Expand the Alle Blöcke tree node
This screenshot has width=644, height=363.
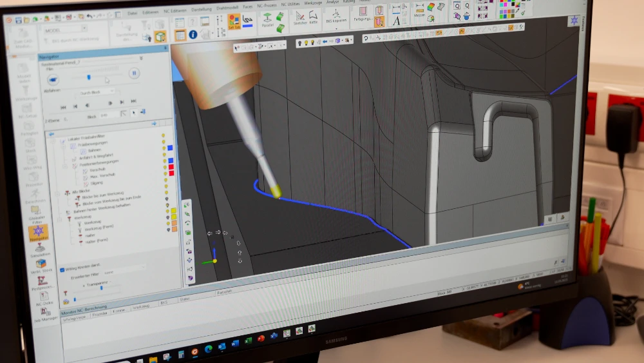point(61,192)
